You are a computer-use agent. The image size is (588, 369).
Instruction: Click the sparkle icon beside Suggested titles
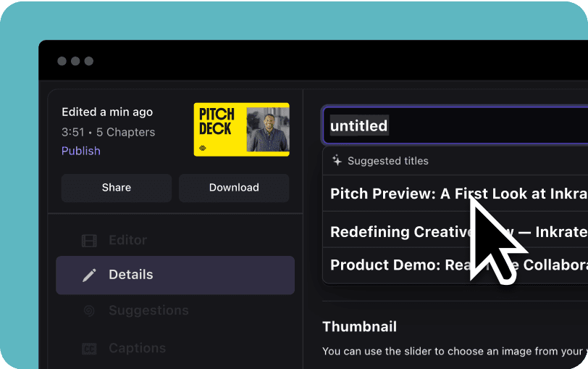tap(337, 161)
